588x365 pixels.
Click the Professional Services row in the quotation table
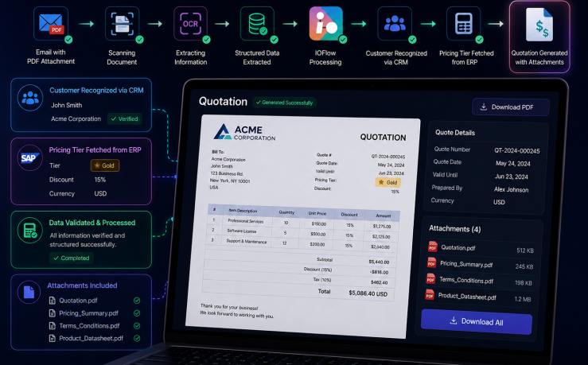point(302,223)
